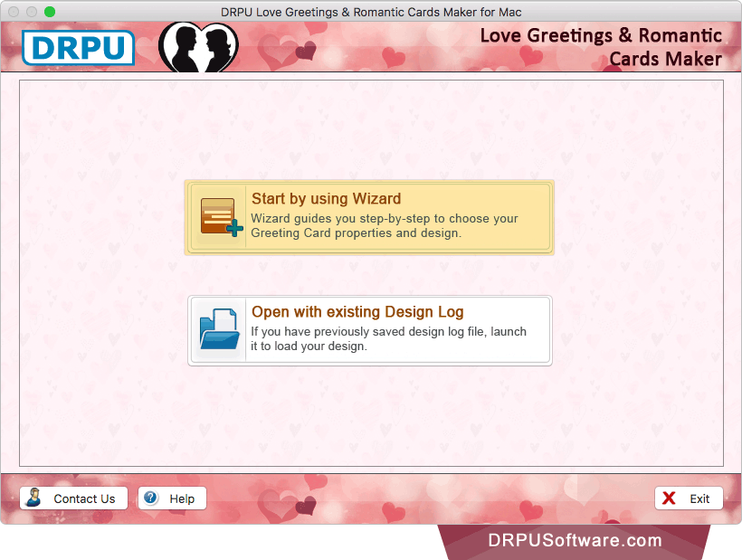Click the Love Greetings & Romantic Cards Maker title

tap(601, 47)
